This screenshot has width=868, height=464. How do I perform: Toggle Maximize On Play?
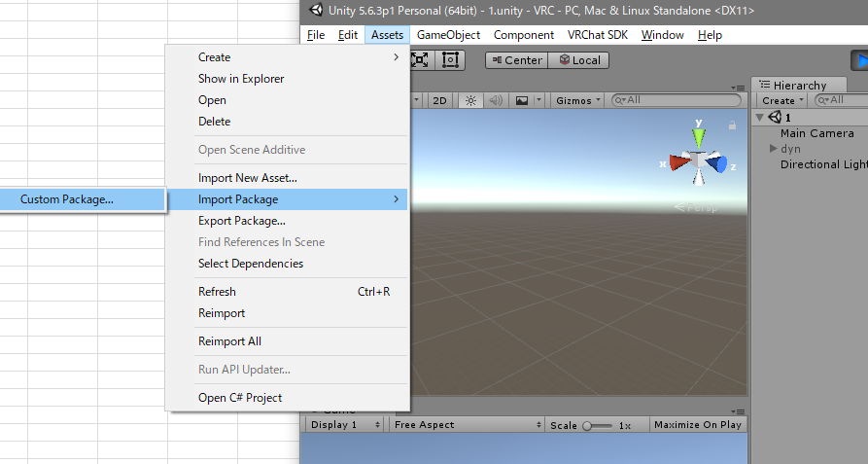coord(698,425)
